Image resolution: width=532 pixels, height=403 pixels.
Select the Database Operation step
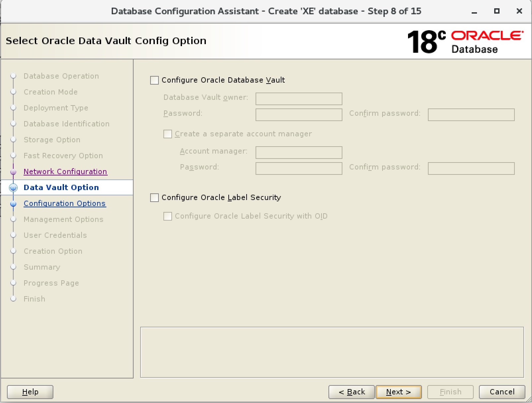(61, 76)
